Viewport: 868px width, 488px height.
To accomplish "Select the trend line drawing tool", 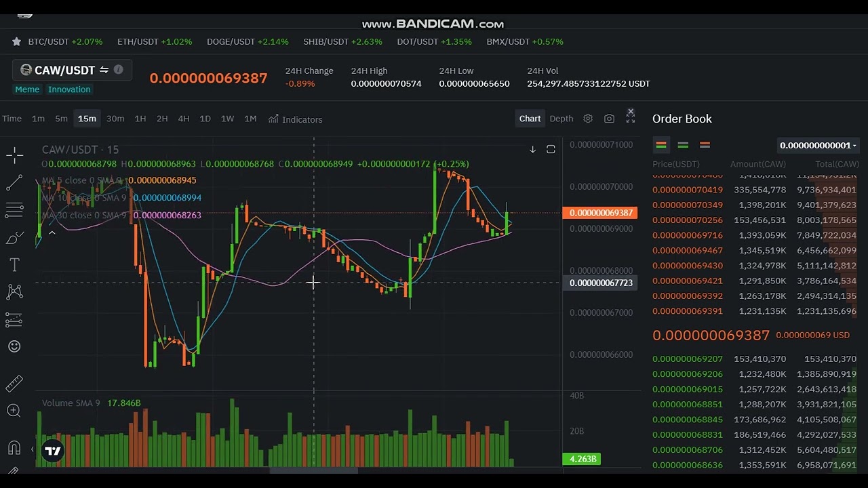I will pos(14,183).
